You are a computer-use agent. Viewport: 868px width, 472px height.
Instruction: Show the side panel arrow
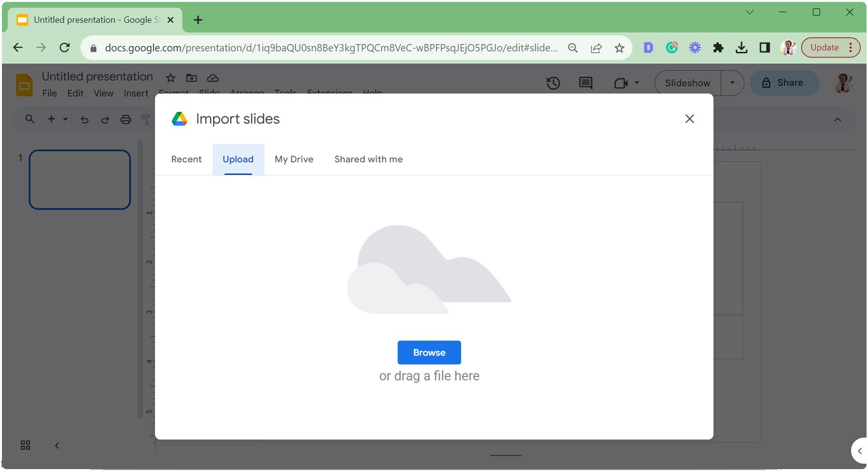[860, 451]
